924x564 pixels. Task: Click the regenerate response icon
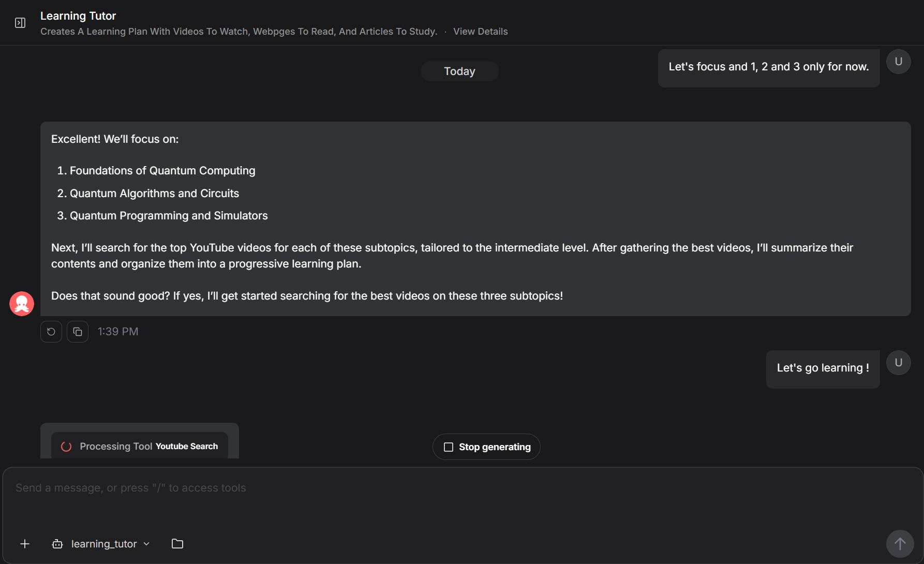[x=51, y=332]
